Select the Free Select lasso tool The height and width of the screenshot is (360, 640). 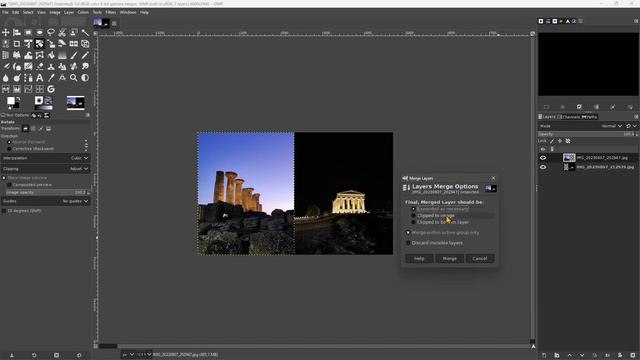click(51, 32)
